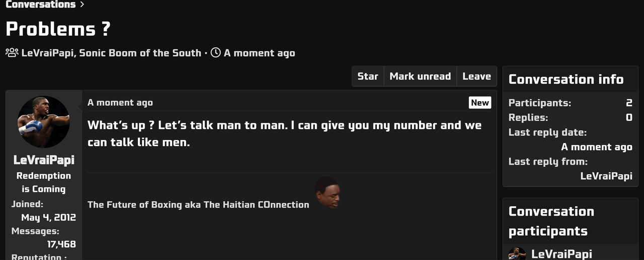
Task: Click small avatar in Conversation participants
Action: pos(517,253)
